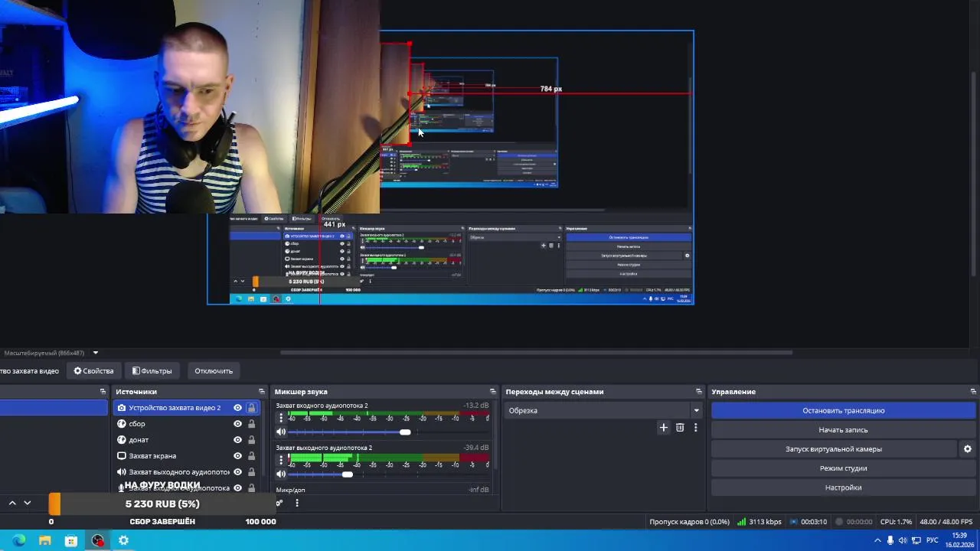This screenshot has height=551, width=980.
Task: Click Остановить трансляцию
Action: point(843,411)
